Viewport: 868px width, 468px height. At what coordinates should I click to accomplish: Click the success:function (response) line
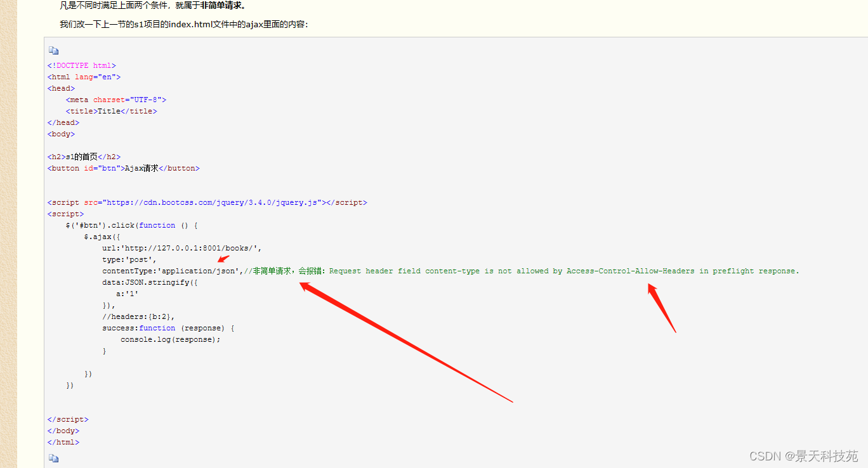[x=168, y=328]
